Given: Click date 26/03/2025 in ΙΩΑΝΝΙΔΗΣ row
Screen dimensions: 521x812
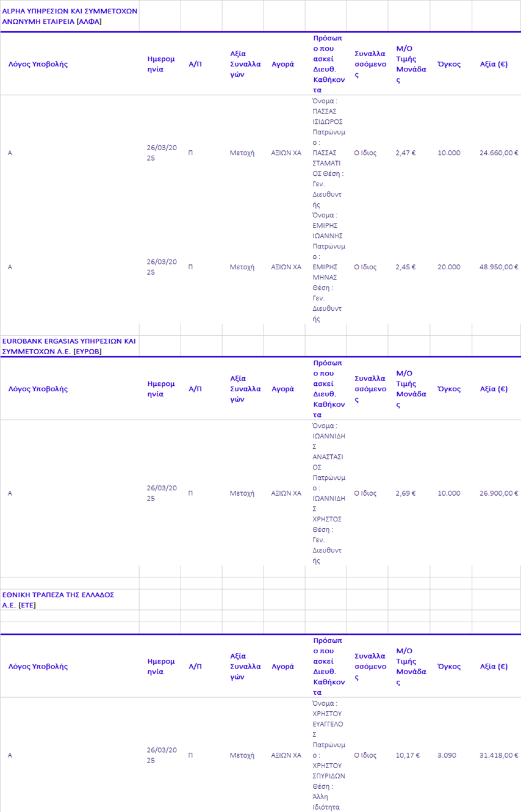Looking at the screenshot, I should tap(162, 493).
